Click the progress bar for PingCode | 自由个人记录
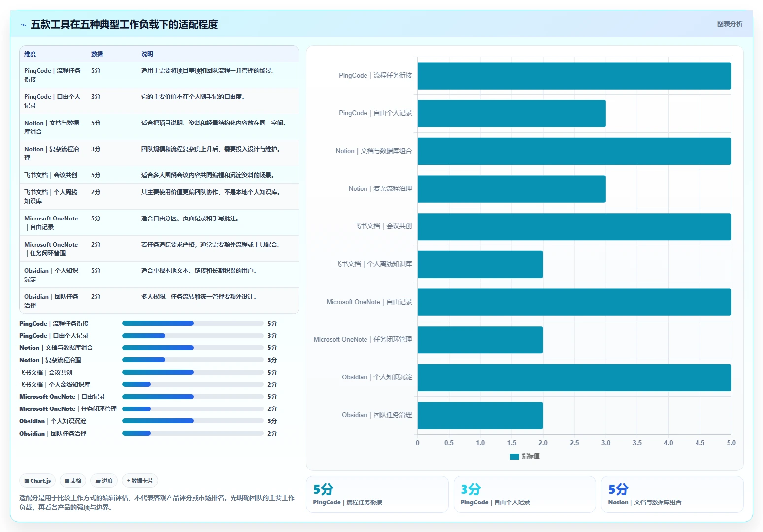Screen dimensions: 763x532 click(x=193, y=336)
